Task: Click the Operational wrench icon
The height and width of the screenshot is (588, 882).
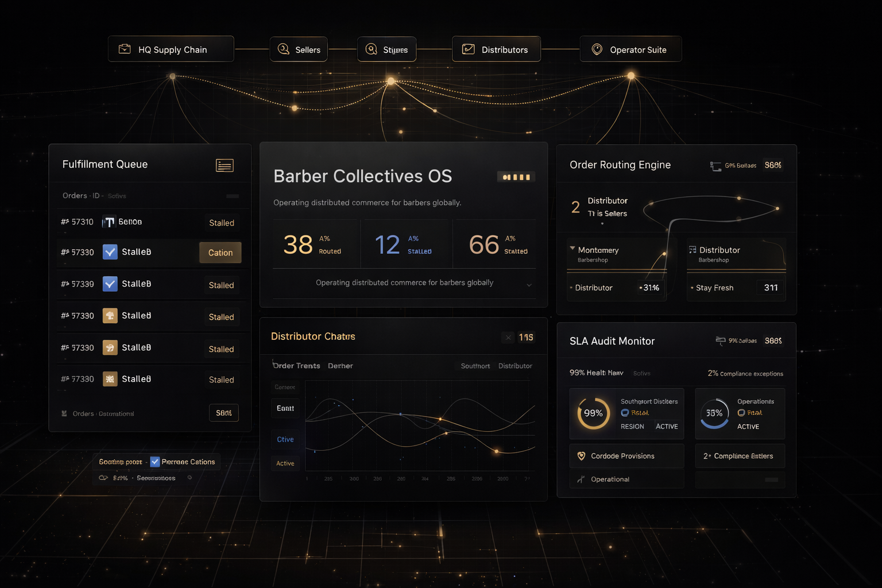Action: [x=582, y=479]
